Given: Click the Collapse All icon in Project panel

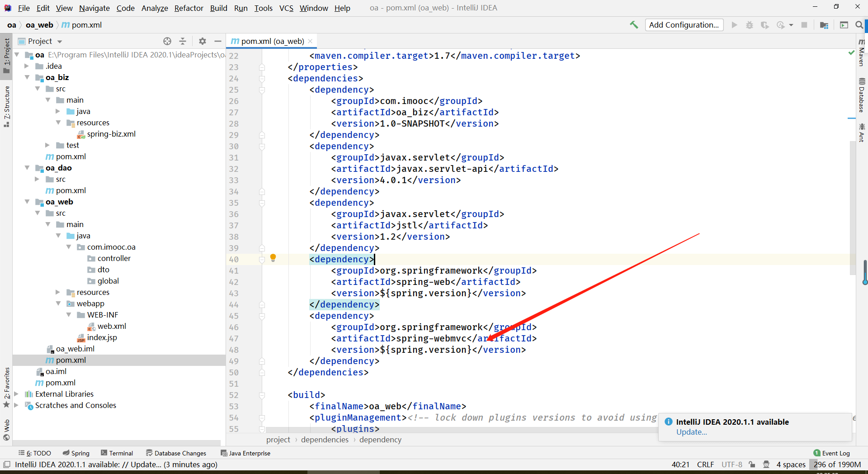Looking at the screenshot, I should (183, 41).
